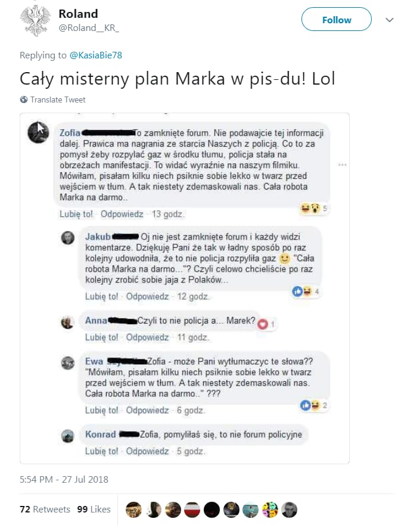Open the 72 Retweets list

45,510
